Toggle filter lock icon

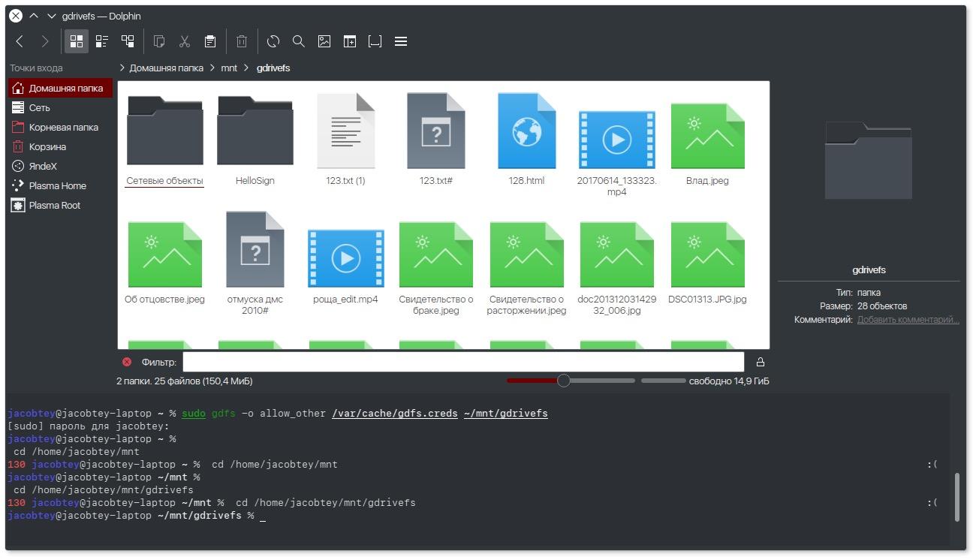pos(761,362)
